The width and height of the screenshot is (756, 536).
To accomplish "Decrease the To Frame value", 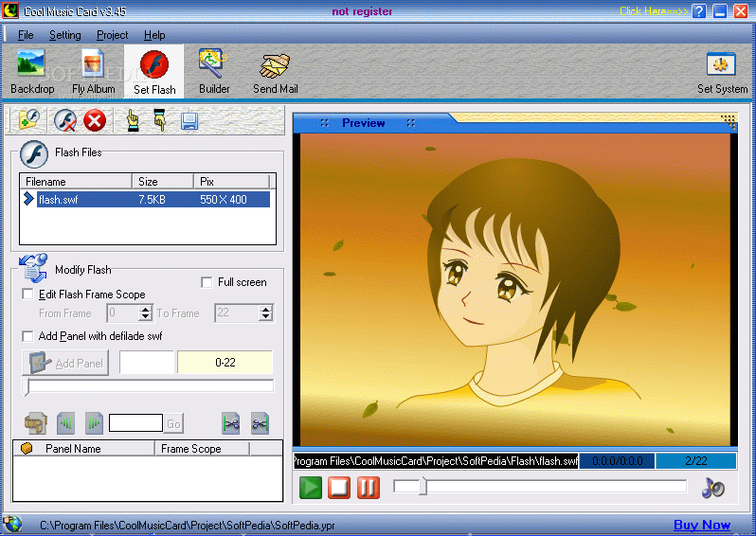I will click(265, 316).
